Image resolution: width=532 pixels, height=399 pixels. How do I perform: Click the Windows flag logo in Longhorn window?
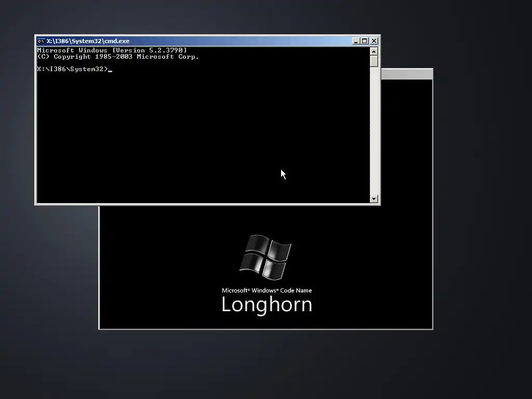tap(265, 258)
